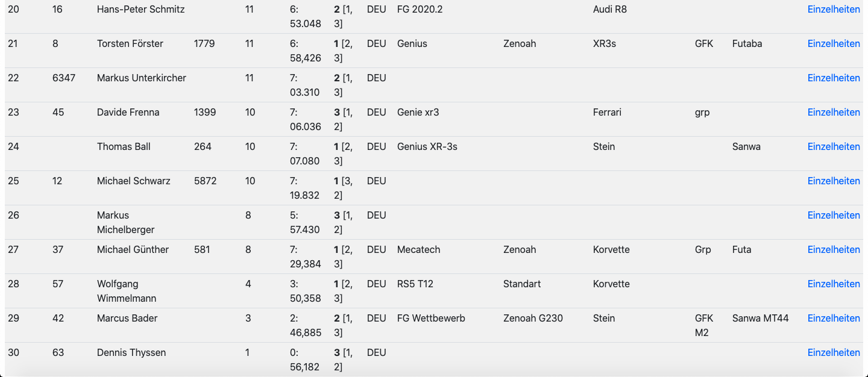The width and height of the screenshot is (868, 377).
Task: Click the Mecatech chassis cell
Action: tap(418, 250)
